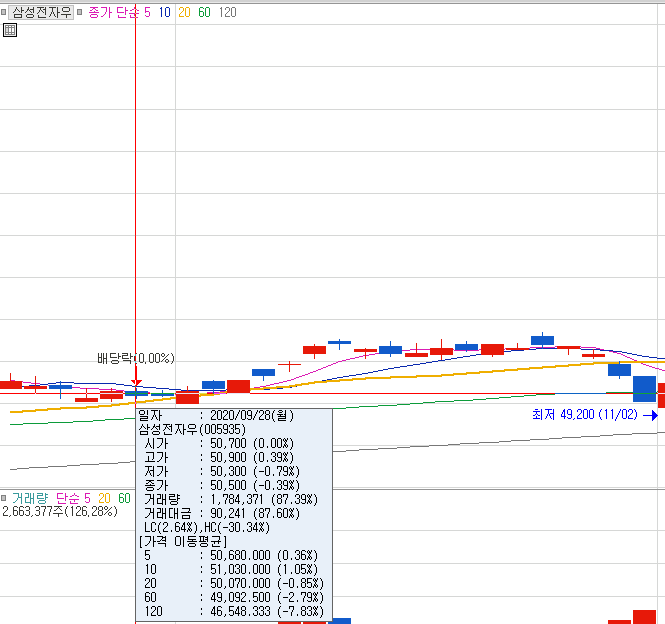Click the date 2020/09/28(월) in tooltip
The image size is (665, 624).
click(x=252, y=415)
